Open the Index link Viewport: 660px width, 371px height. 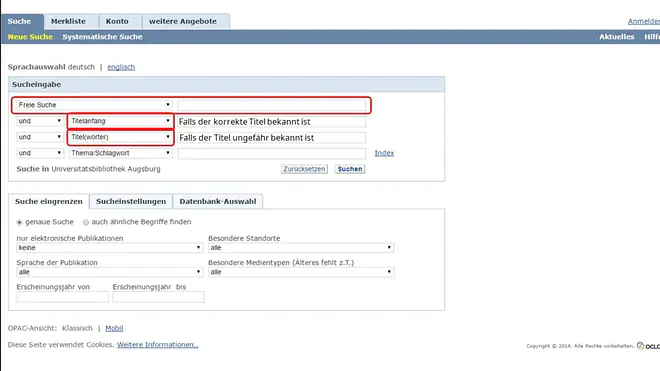click(x=384, y=153)
